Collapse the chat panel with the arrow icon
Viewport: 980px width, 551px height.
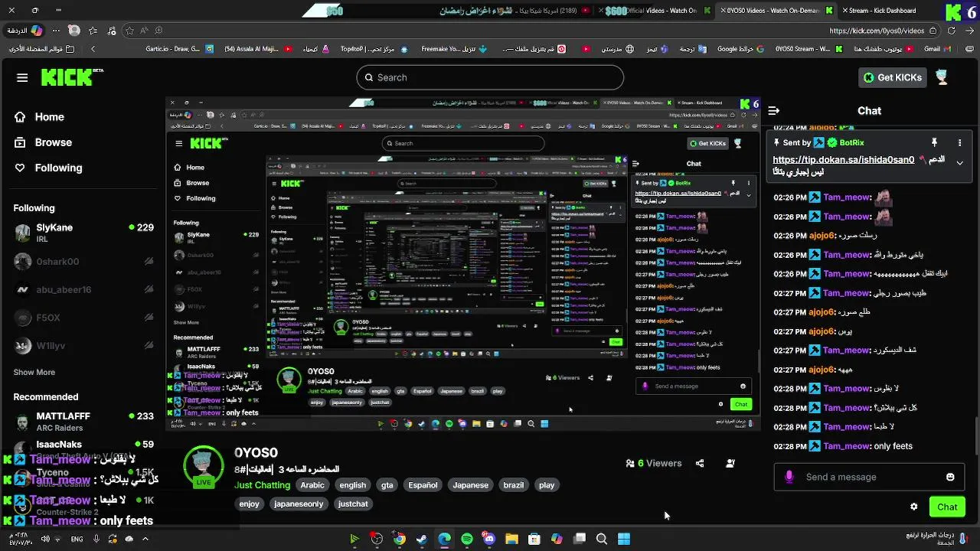click(x=774, y=111)
